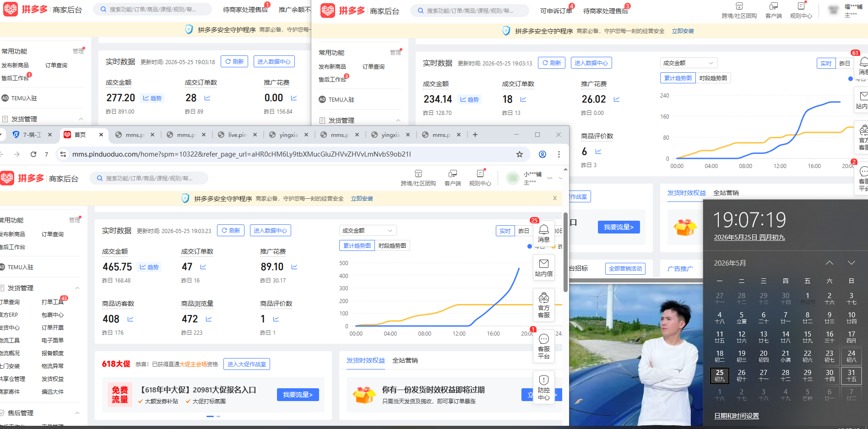This screenshot has width=868, height=429.
Task: Open 全站营销 tab in top-right window
Action: [x=726, y=193]
